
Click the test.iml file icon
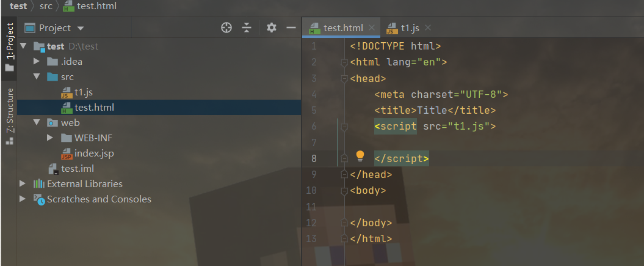[53, 169]
